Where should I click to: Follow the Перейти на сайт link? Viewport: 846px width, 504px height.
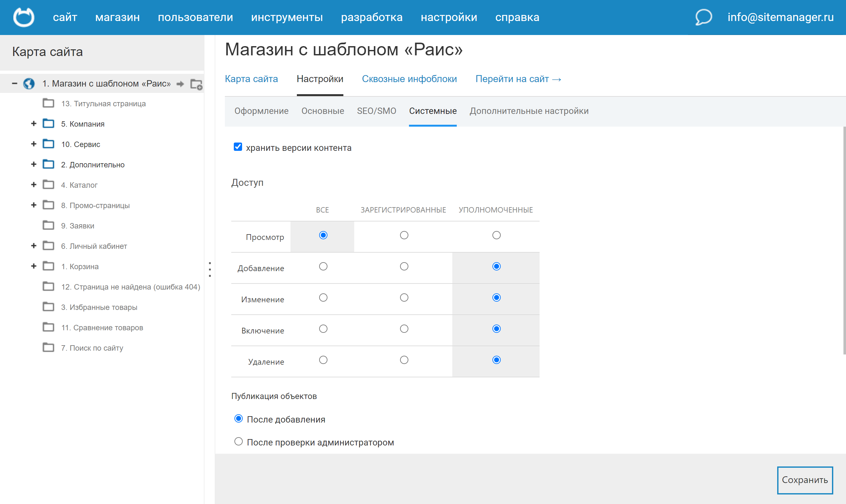[518, 79]
